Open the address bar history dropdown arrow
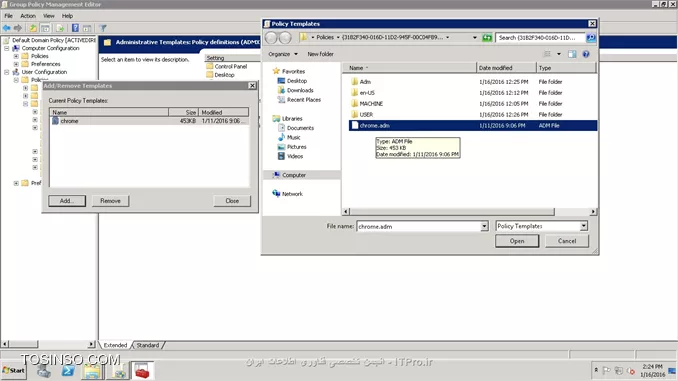 (475, 38)
